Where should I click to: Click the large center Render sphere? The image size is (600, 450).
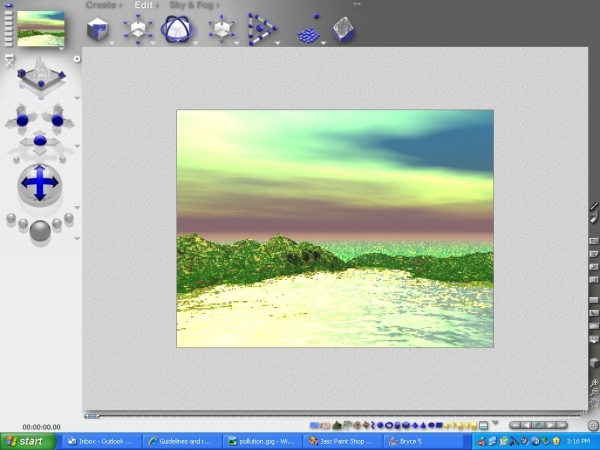40,230
